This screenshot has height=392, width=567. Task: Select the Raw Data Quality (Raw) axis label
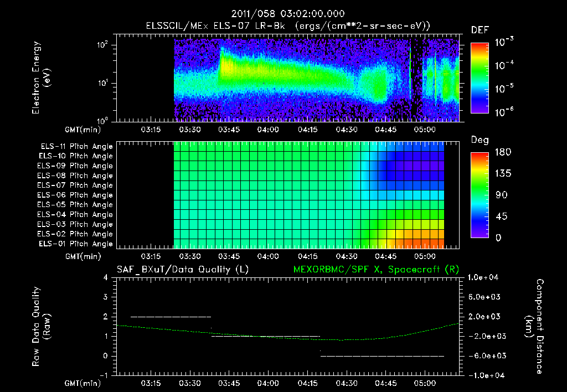click(x=41, y=327)
